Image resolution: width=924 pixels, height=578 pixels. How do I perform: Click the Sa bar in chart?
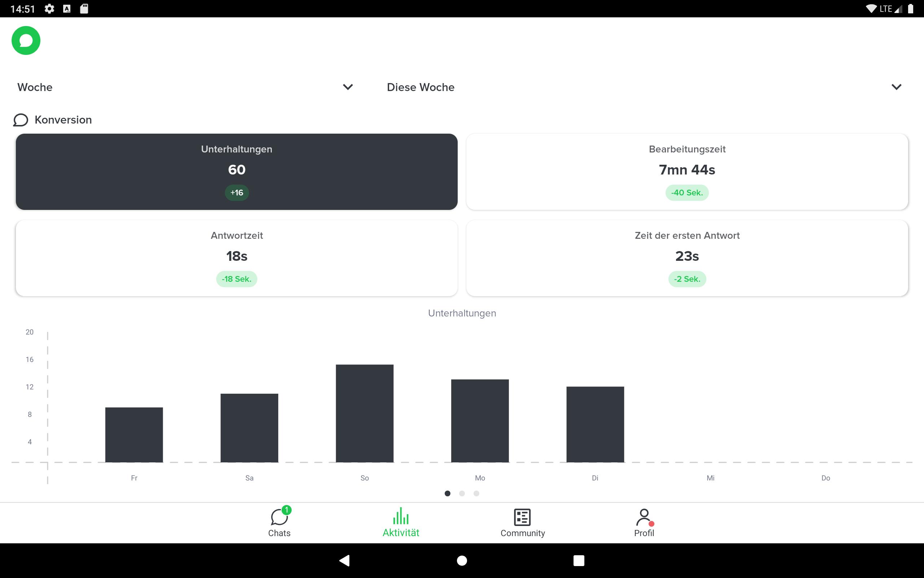[249, 428]
